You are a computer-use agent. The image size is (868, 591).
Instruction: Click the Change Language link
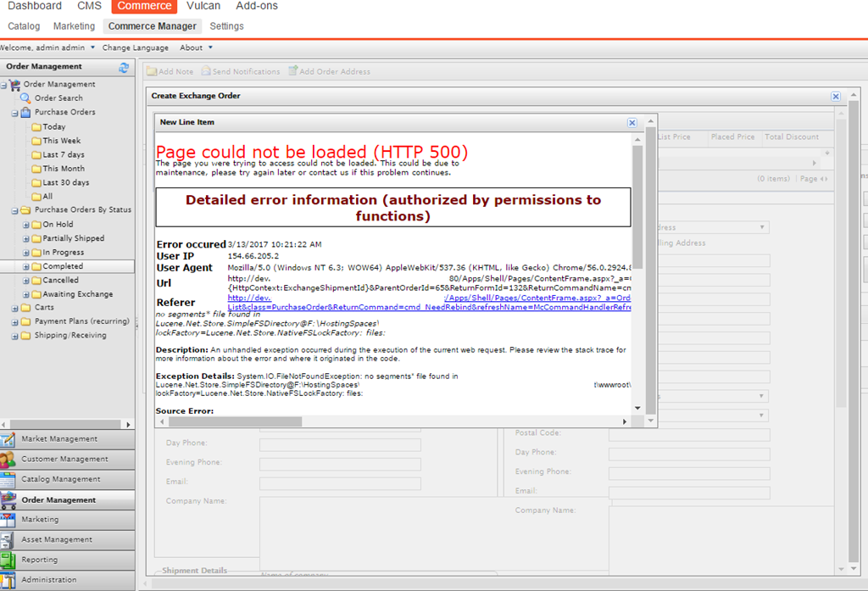point(136,47)
